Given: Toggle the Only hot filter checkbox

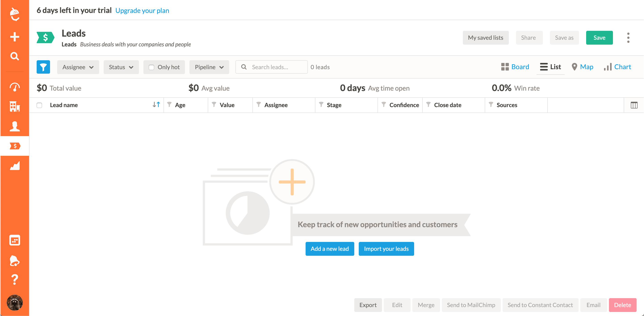Looking at the screenshot, I should [x=151, y=67].
